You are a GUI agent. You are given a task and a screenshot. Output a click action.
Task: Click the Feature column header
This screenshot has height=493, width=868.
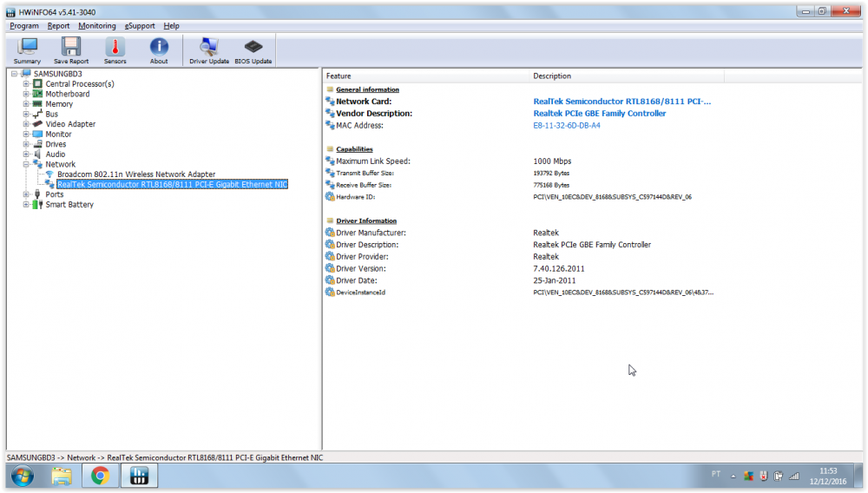coord(339,76)
